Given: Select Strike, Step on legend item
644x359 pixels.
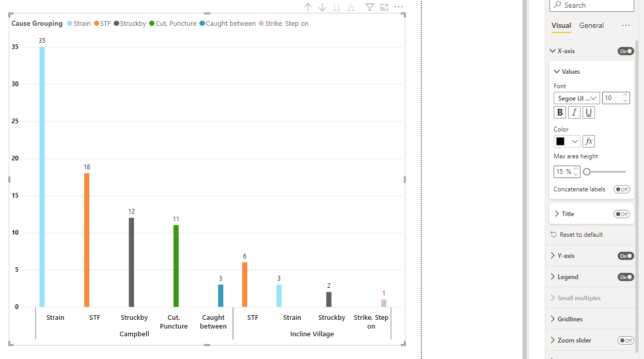Looking at the screenshot, I should pos(284,23).
